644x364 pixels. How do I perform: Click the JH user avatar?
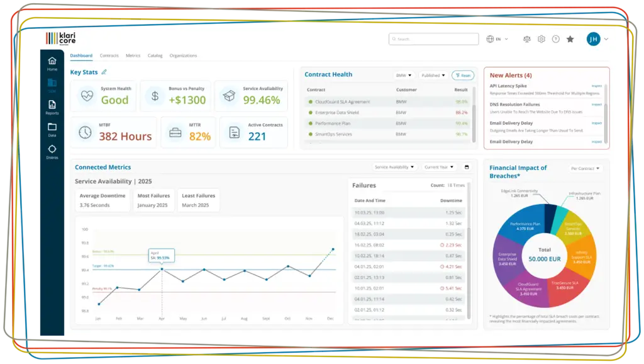[593, 39]
